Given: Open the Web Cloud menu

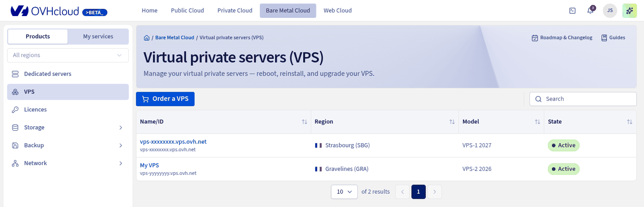Looking at the screenshot, I should click(x=338, y=11).
